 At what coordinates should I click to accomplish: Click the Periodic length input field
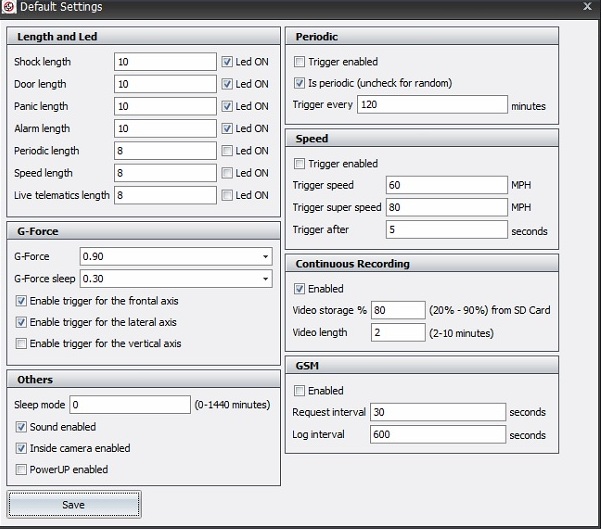pyautogui.click(x=165, y=151)
